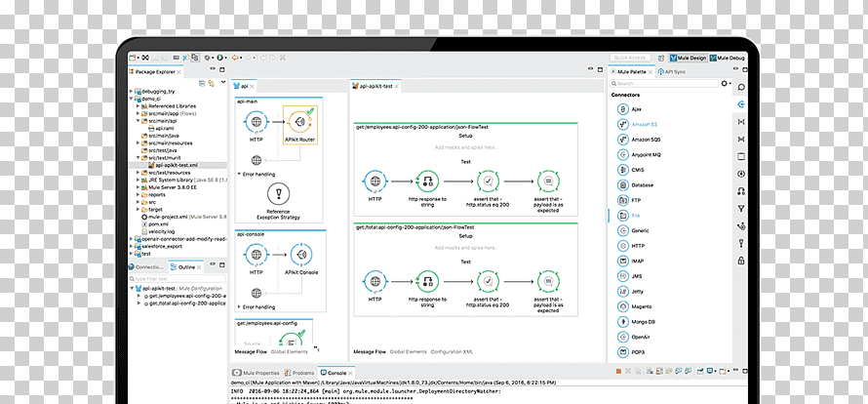This screenshot has width=868, height=404.
Task: Select 'http response to string' in employees test
Action: pyautogui.click(x=427, y=188)
